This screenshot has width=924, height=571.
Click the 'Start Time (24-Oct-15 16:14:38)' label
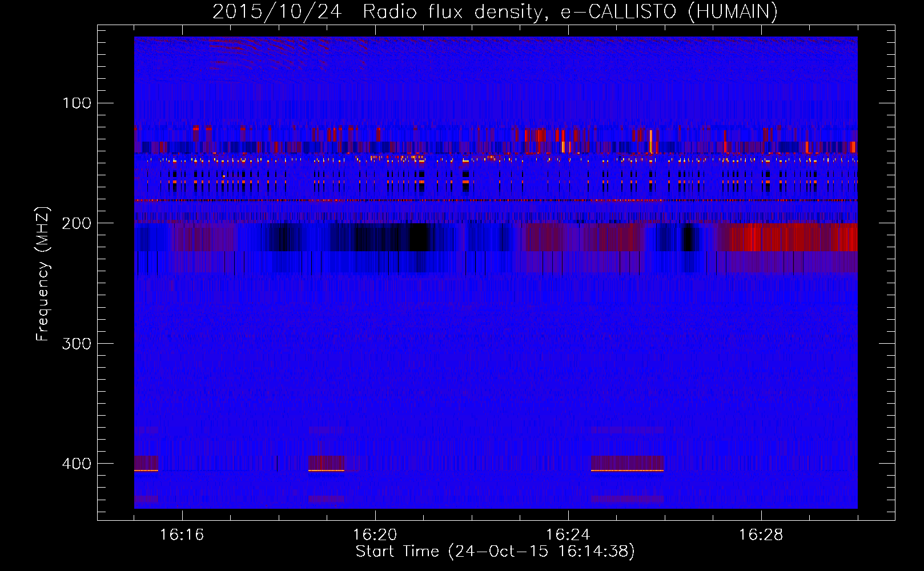[x=495, y=552]
